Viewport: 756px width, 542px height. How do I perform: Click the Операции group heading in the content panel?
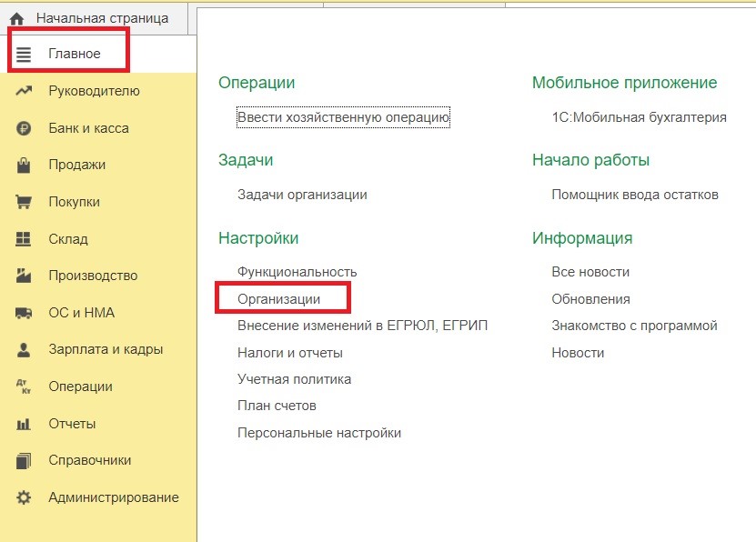tap(257, 83)
